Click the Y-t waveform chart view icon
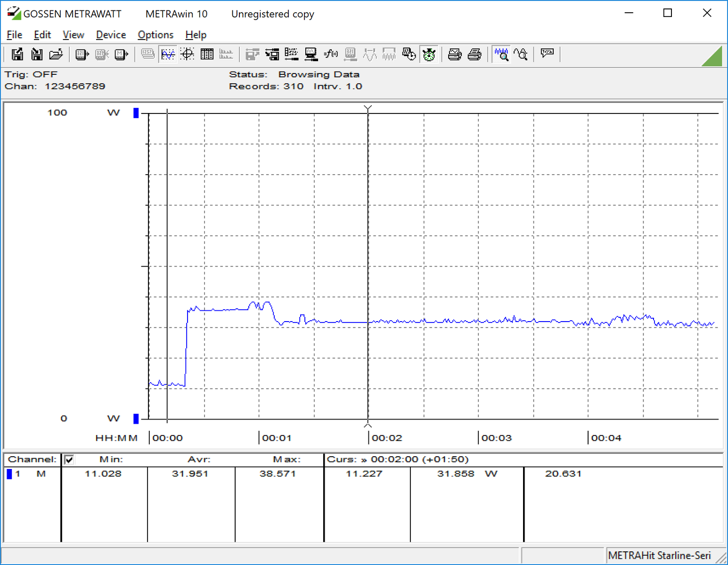The image size is (728, 565). [x=168, y=55]
